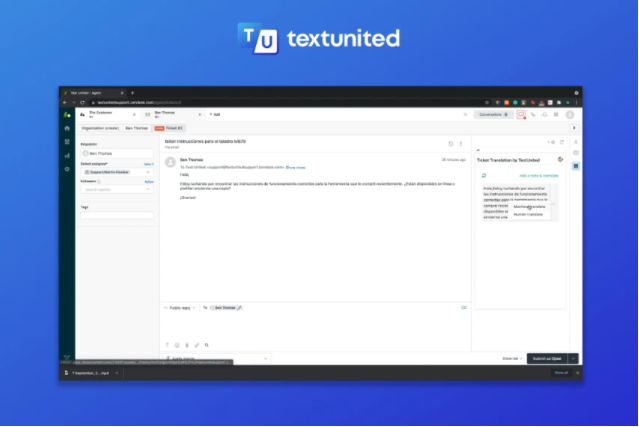Viewport: 639px width, 427px height.
Task: Open the downloaded mp4 file options chevron
Action: (117, 373)
